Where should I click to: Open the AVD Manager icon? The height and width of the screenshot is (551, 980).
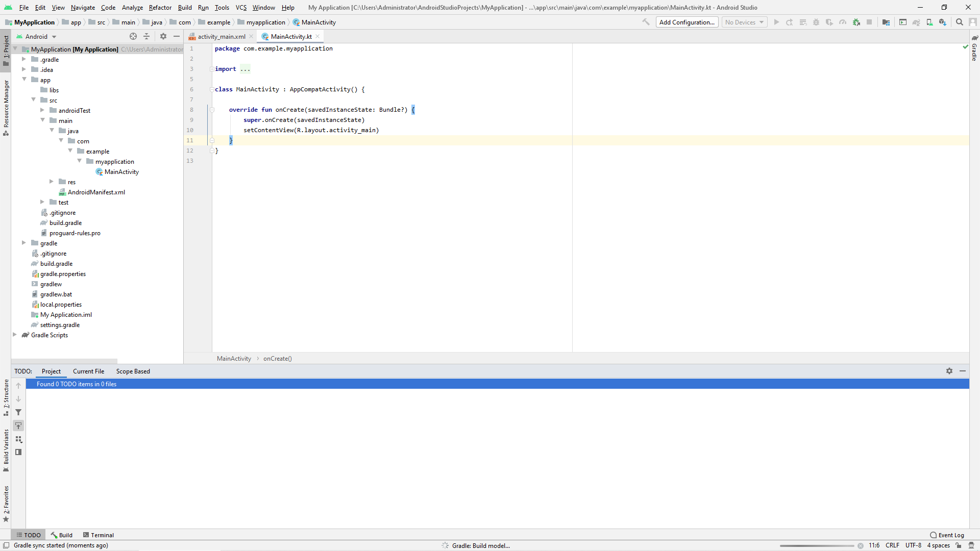929,22
